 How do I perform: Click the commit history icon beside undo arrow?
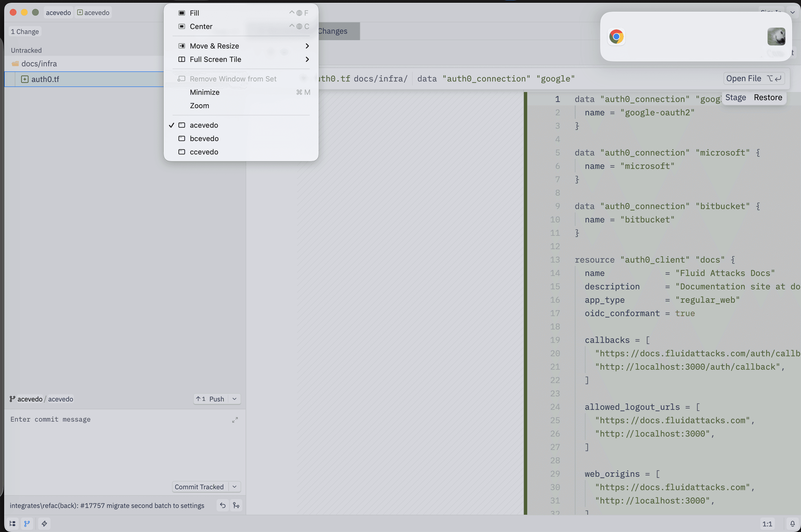click(236, 506)
